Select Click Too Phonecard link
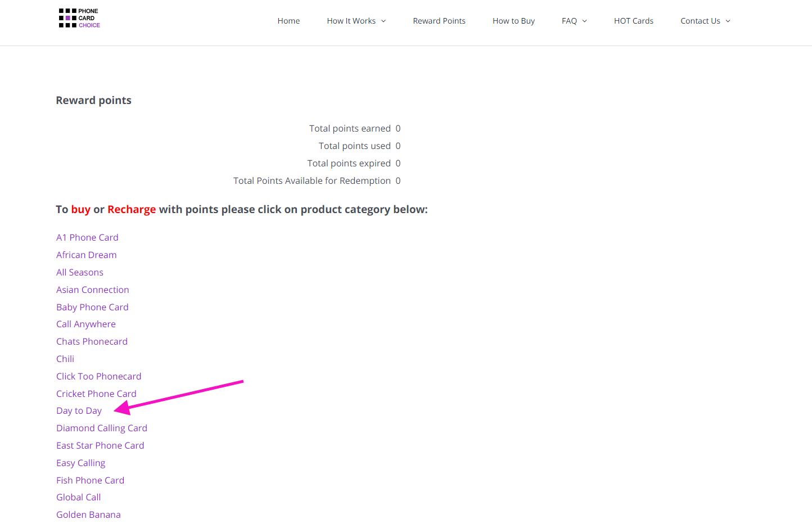The image size is (812, 524). [99, 376]
